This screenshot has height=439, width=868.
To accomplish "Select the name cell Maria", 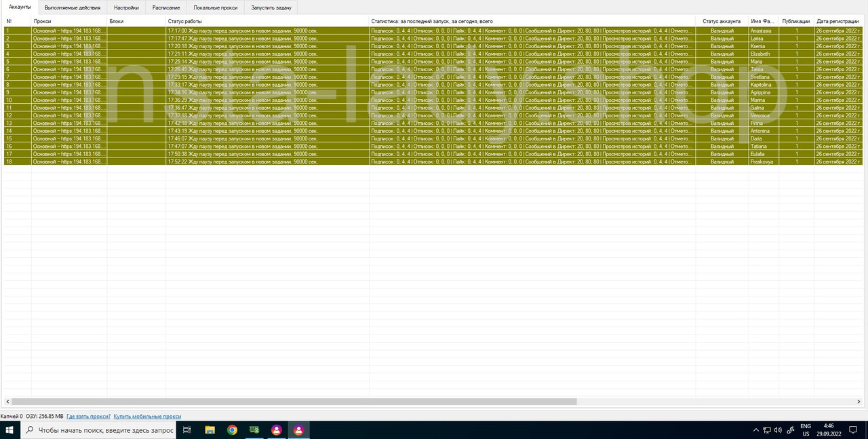I will pyautogui.click(x=764, y=62).
